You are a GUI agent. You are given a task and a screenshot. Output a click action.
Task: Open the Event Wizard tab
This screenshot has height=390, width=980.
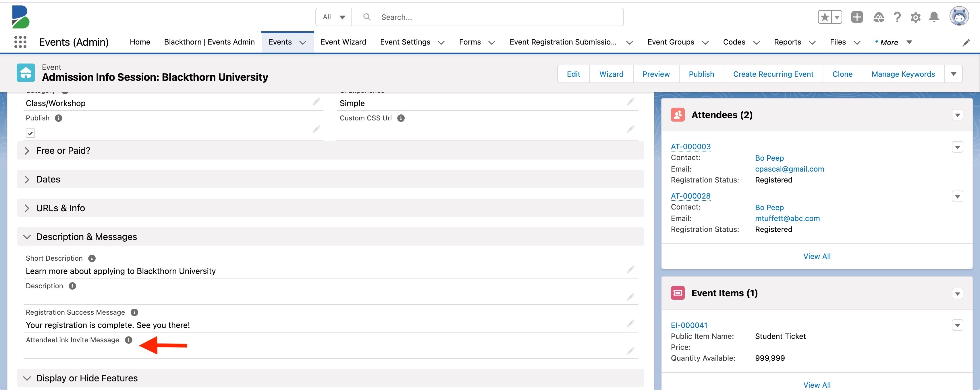click(343, 42)
